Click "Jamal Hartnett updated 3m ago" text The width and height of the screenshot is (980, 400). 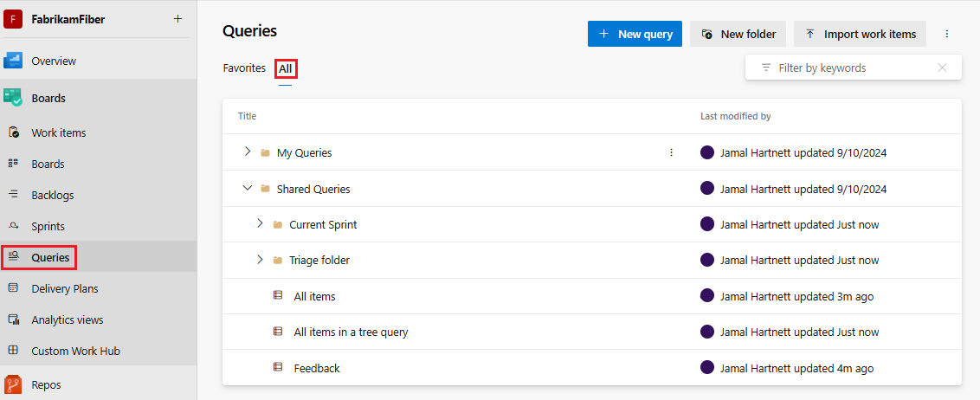pos(796,297)
